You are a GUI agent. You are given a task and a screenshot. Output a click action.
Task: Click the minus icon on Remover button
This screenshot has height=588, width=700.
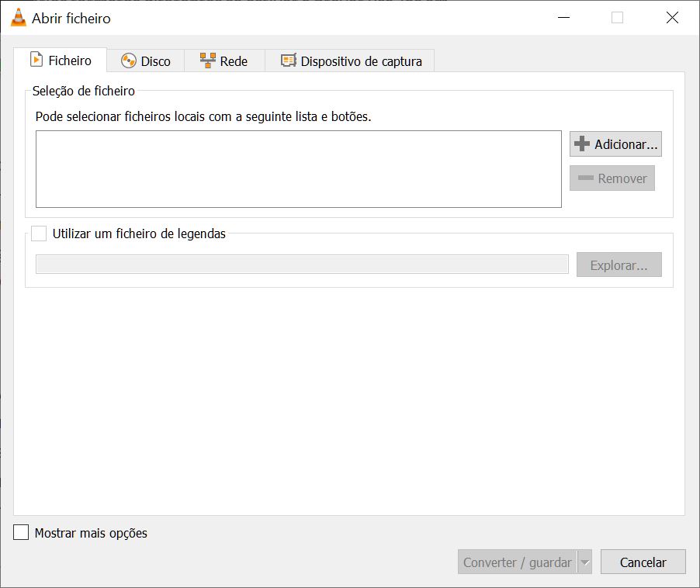586,178
